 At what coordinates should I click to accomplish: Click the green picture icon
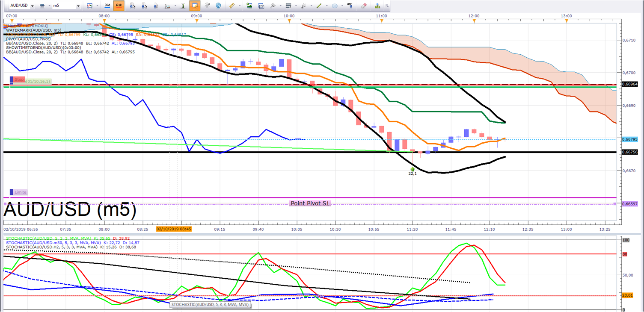point(249,6)
